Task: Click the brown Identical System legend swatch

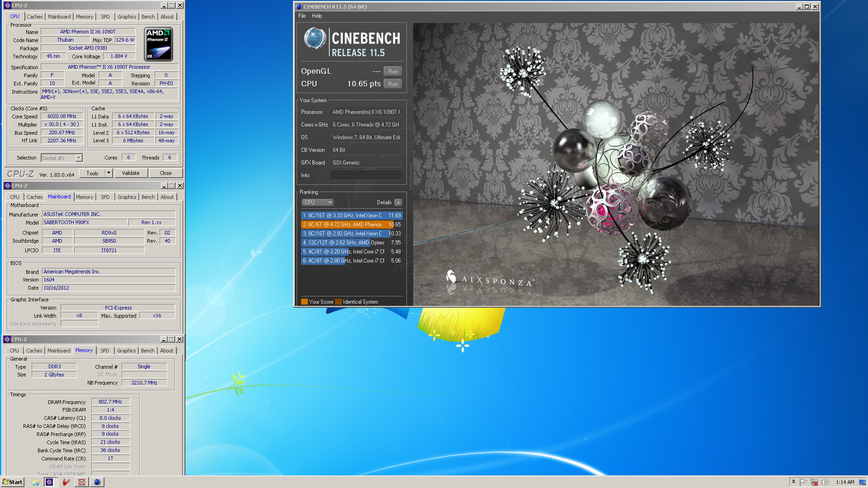Action: tap(338, 302)
